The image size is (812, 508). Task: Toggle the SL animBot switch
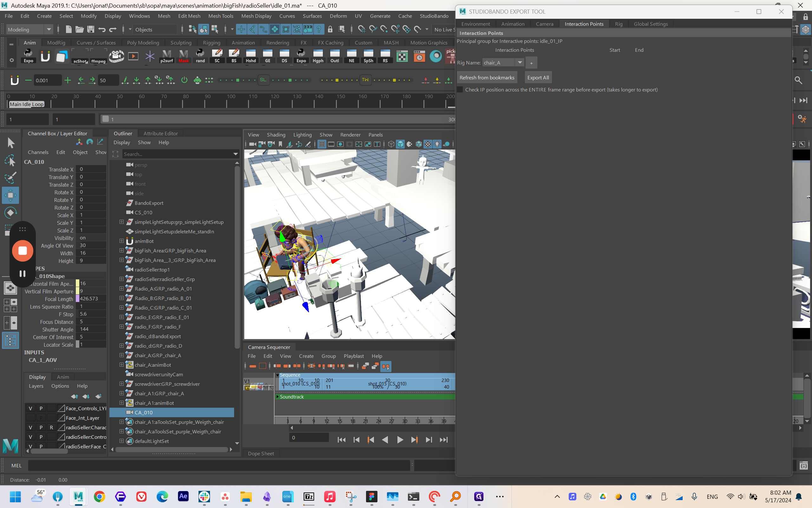click(x=263, y=80)
